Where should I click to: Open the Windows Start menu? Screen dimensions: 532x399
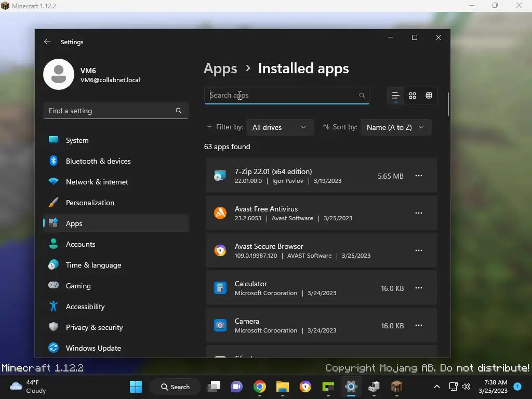click(x=136, y=387)
